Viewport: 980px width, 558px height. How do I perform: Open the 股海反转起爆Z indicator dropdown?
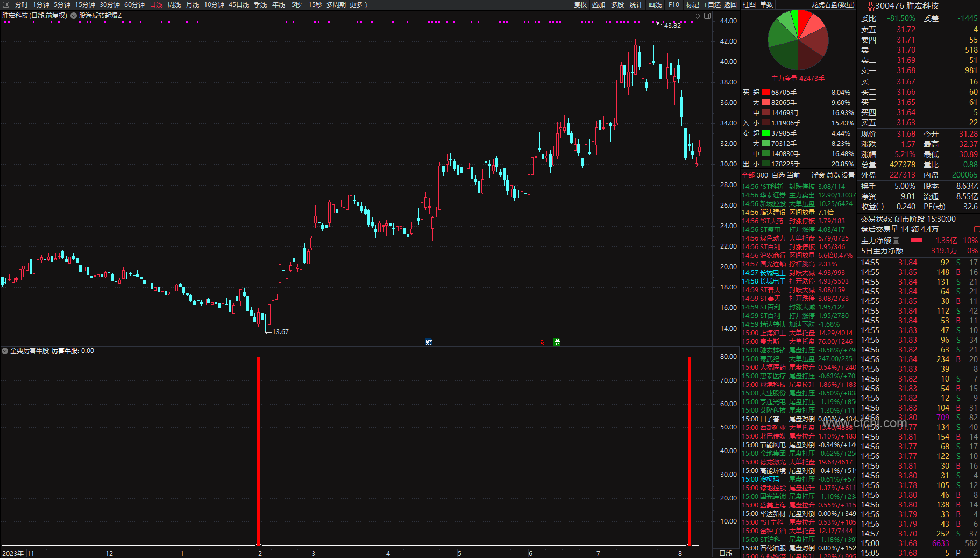[74, 16]
